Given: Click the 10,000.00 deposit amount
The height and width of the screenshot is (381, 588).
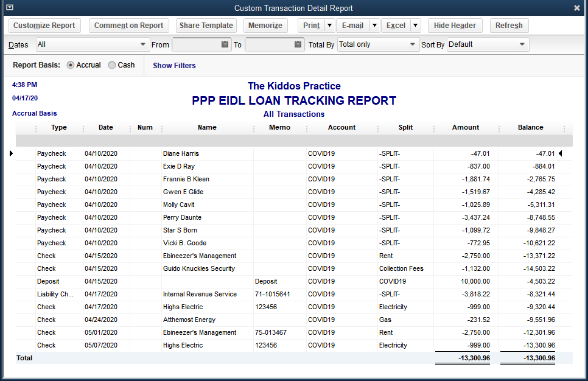Looking at the screenshot, I should pos(475,281).
